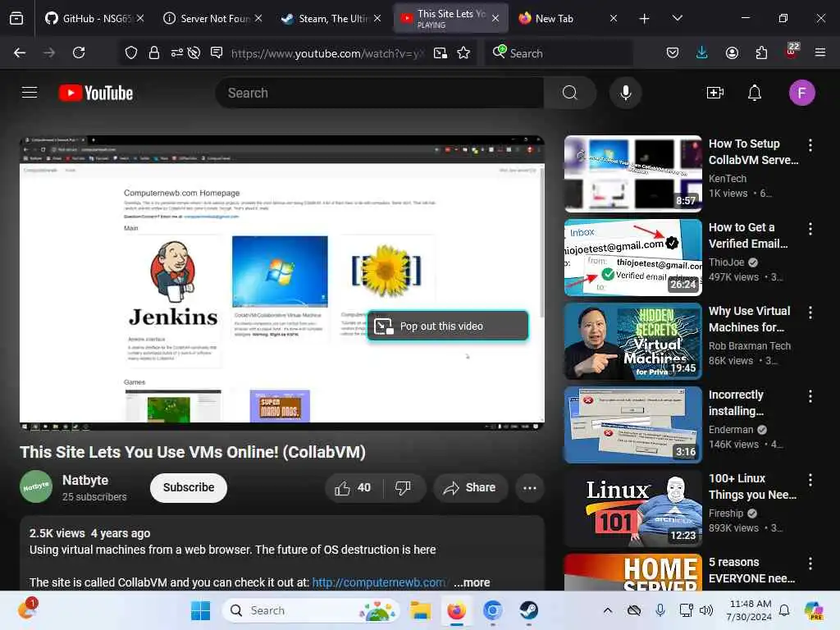Switch to the New Tab tab
The height and width of the screenshot is (630, 840).
click(x=568, y=18)
